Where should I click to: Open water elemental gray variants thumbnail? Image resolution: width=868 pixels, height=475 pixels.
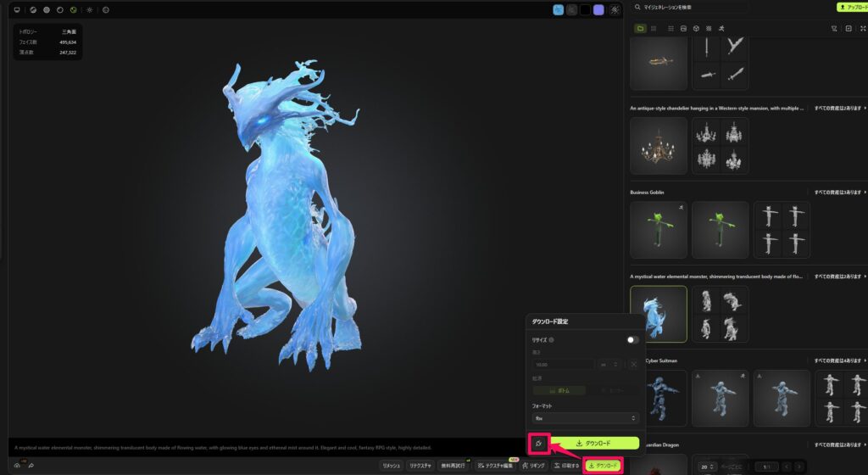(x=721, y=314)
